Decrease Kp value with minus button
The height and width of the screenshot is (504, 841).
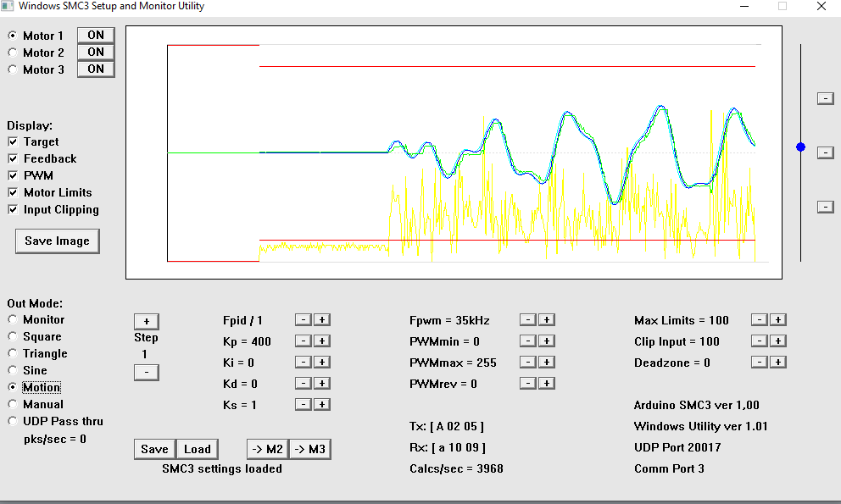click(x=303, y=341)
